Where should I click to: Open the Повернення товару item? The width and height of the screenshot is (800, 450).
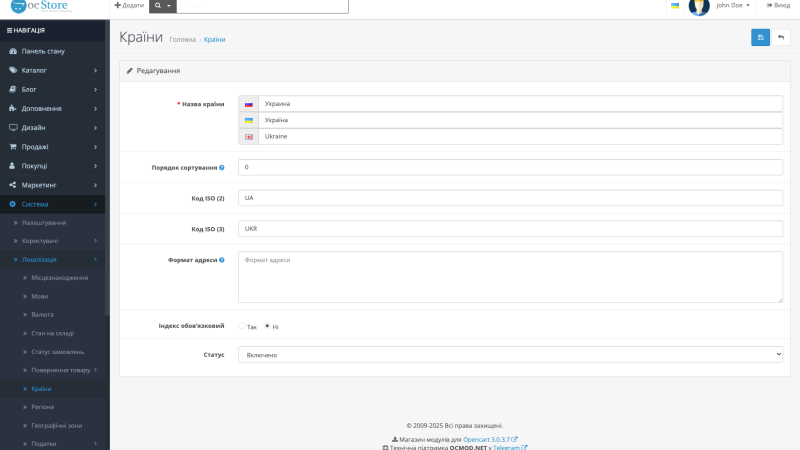tap(53, 370)
